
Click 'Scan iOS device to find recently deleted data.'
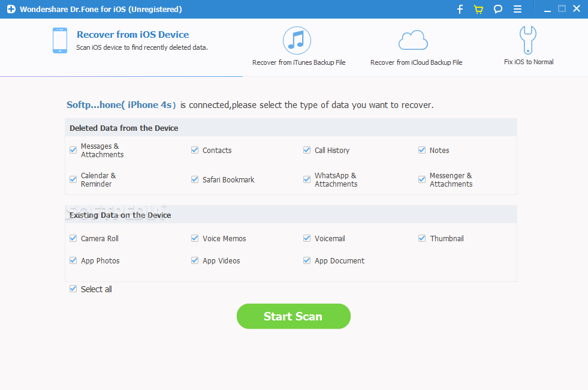142,47
